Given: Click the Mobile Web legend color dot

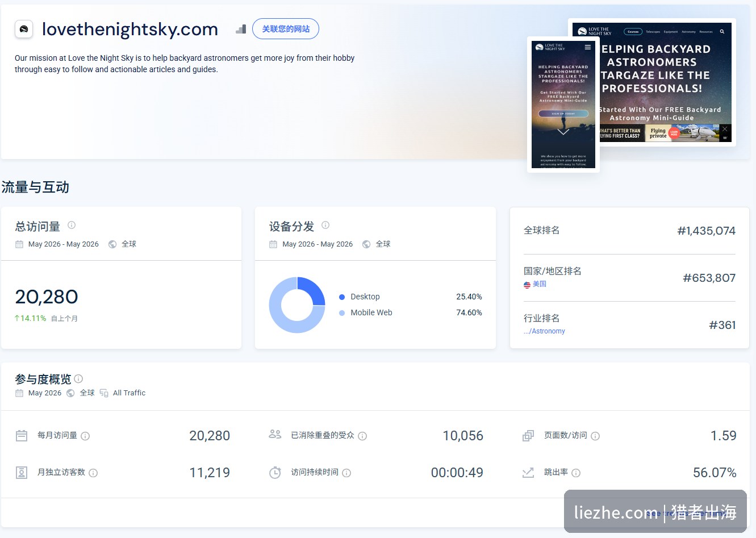Looking at the screenshot, I should pos(342,313).
